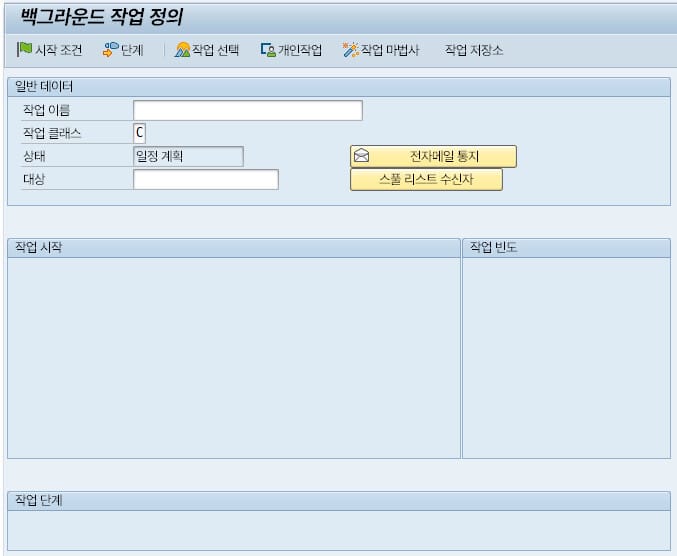The width and height of the screenshot is (677, 556).
Task: Click the 백그라운드 작업 정의 title
Action: pyautogui.click(x=101, y=17)
